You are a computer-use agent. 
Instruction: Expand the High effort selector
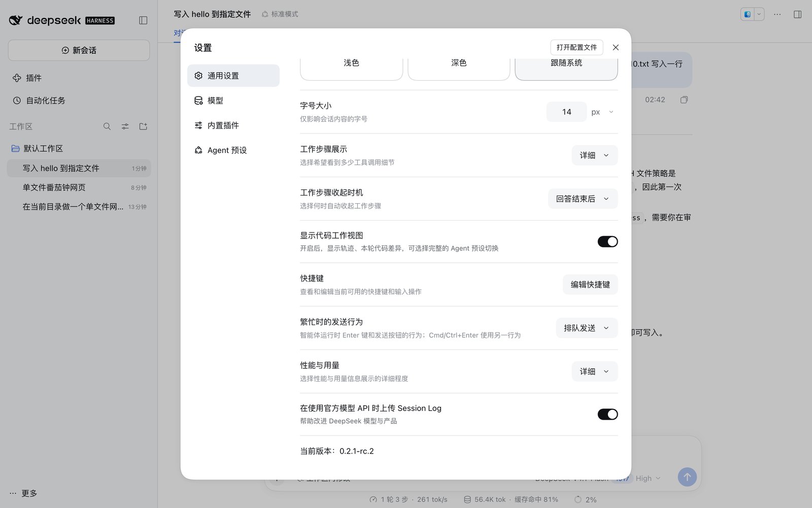pos(648,479)
